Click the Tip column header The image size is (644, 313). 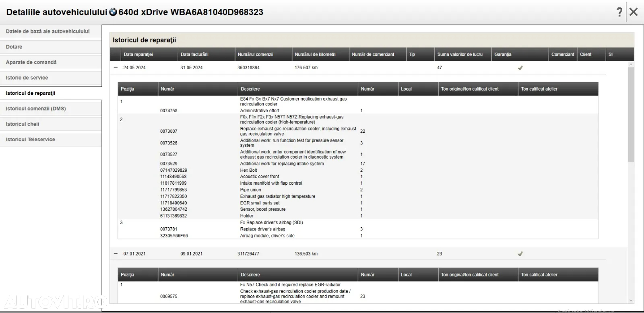[x=420, y=54]
